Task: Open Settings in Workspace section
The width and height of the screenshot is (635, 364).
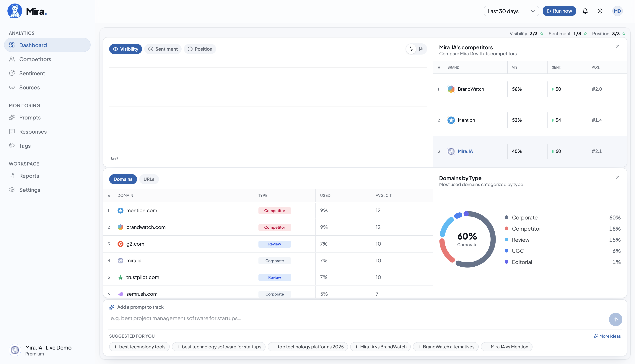Action: tap(47, 190)
